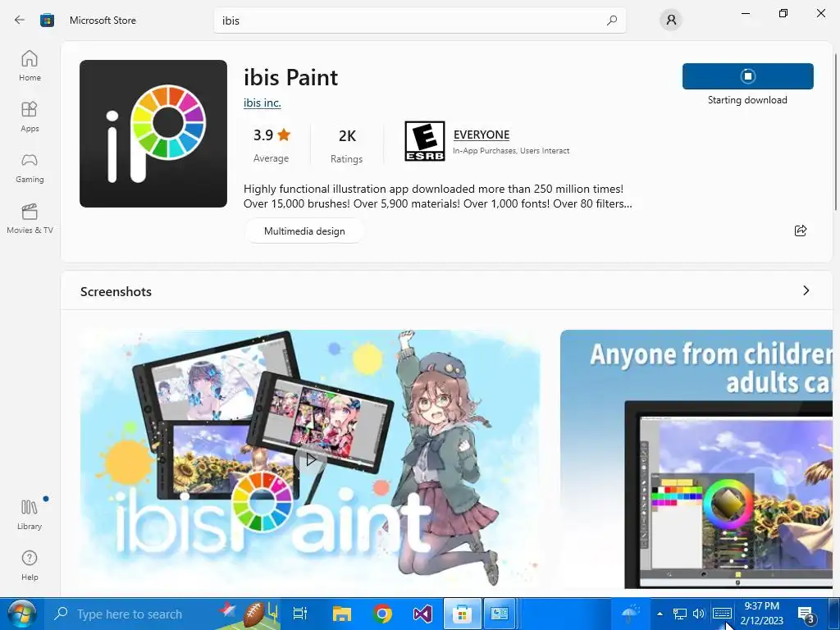The height and width of the screenshot is (630, 840).
Task: Click In-App Purchases, Users Interact text
Action: click(511, 151)
